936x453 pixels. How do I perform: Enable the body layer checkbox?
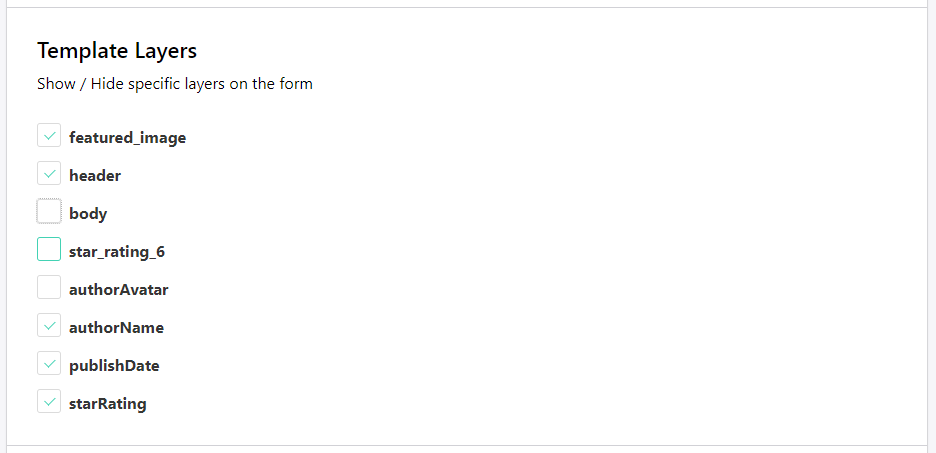coord(49,212)
